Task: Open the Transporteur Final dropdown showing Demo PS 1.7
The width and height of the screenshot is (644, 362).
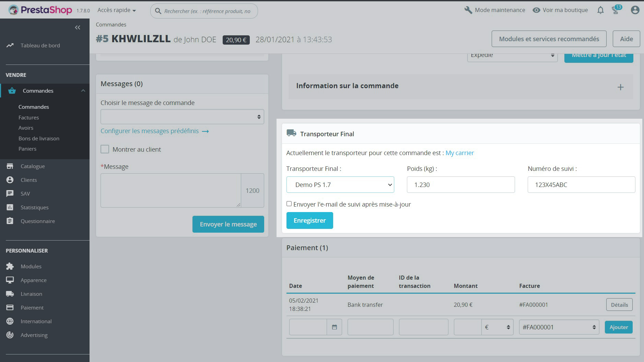Action: pyautogui.click(x=340, y=185)
